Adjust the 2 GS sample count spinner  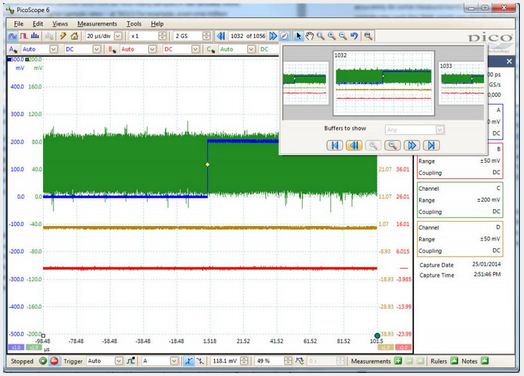(207, 36)
